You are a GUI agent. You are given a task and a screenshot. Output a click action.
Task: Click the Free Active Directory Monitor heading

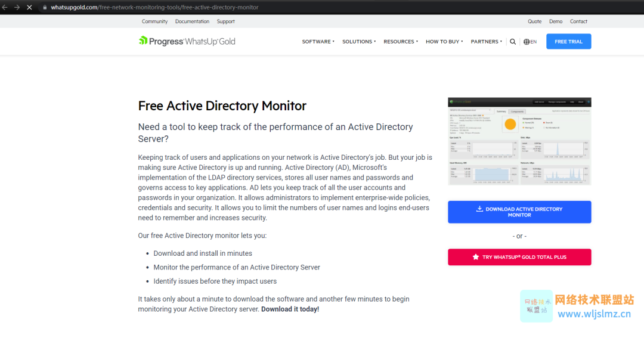tap(222, 106)
